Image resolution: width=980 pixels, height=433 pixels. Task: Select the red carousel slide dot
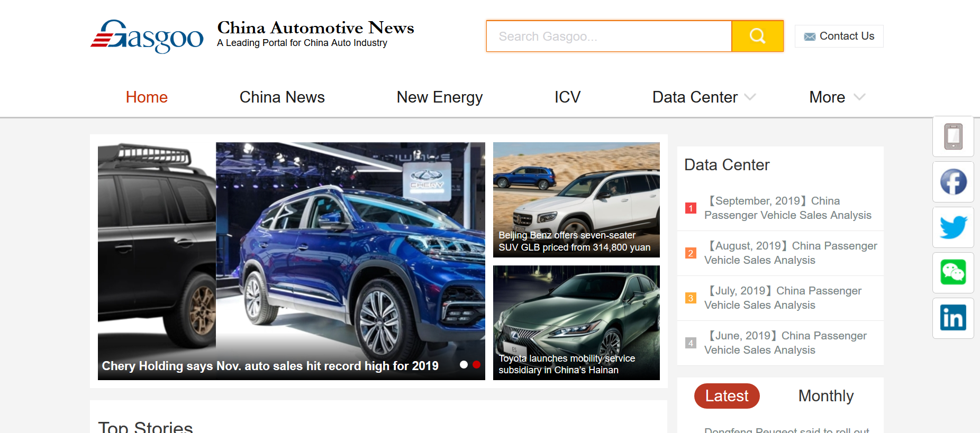click(x=476, y=365)
